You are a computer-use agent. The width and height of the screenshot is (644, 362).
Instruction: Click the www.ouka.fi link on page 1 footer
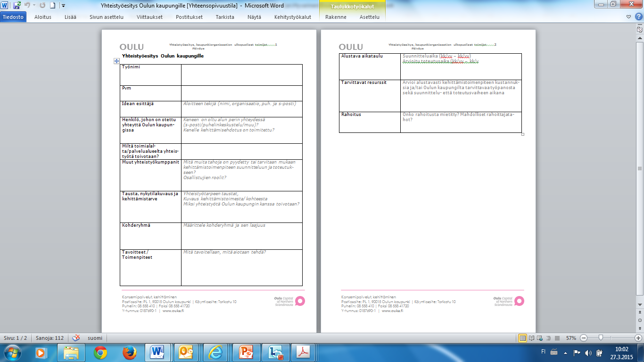173,310
